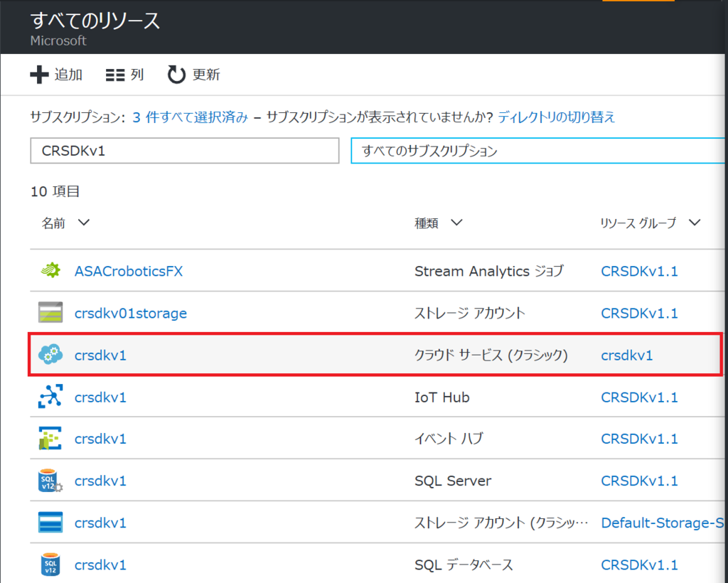The width and height of the screenshot is (728, 583).
Task: Open CRSDKv1.1 group in IoT Hub row
Action: (639, 397)
